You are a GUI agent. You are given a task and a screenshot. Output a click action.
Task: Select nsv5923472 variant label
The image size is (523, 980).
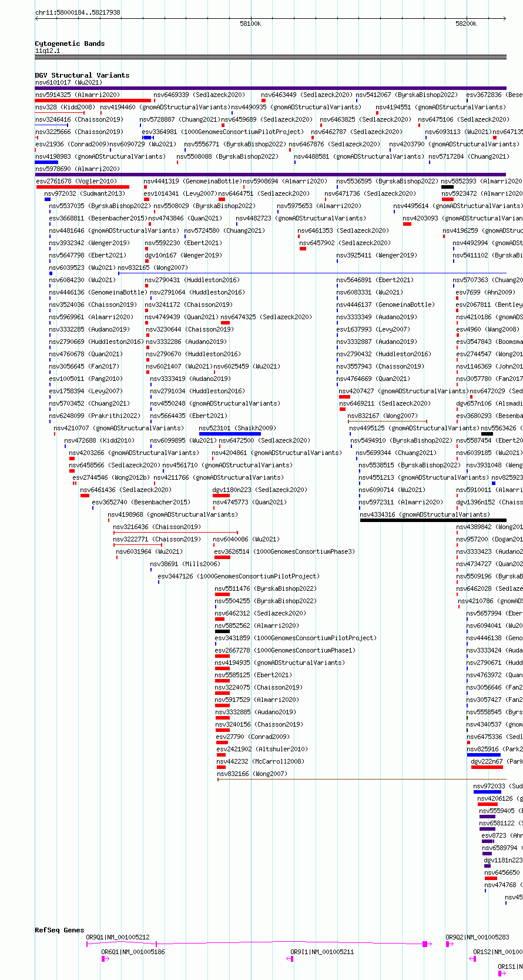click(482, 193)
